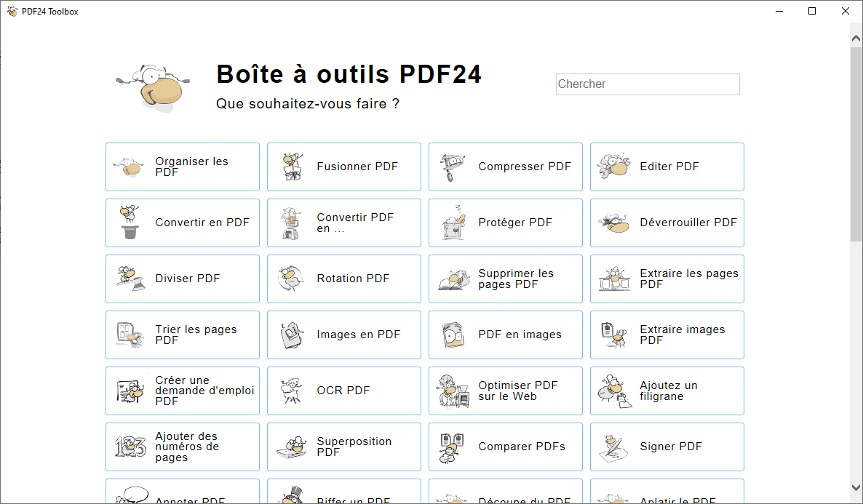Screen dimensions: 863x504
Task: Open Supprimer les pages PDF tool
Action: [x=505, y=279]
